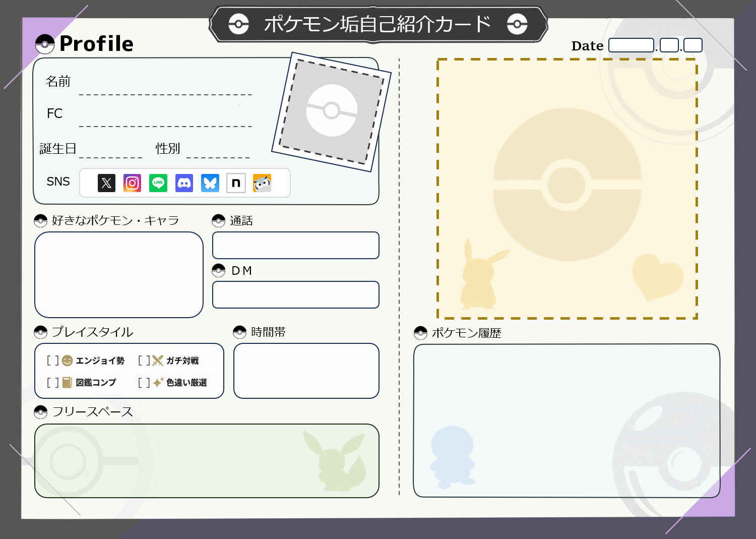756x539 pixels.
Task: Click the 通話 input box
Action: click(296, 246)
